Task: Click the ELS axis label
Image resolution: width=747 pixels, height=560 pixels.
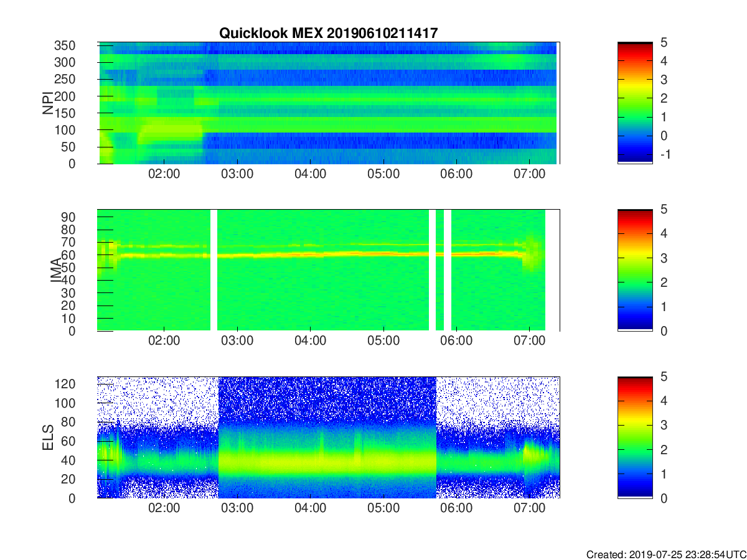Action: pos(48,437)
